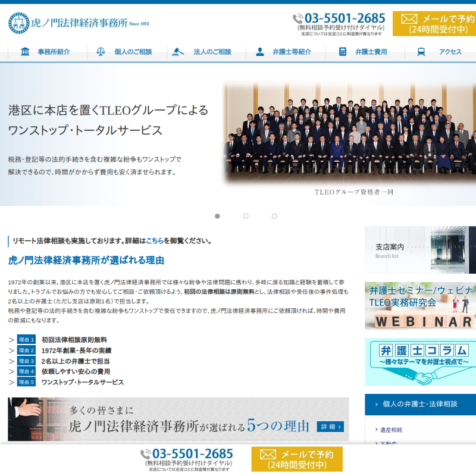Screen dimensions: 476x476
Task: Select the third carousel slide dot
Action: pos(274,216)
